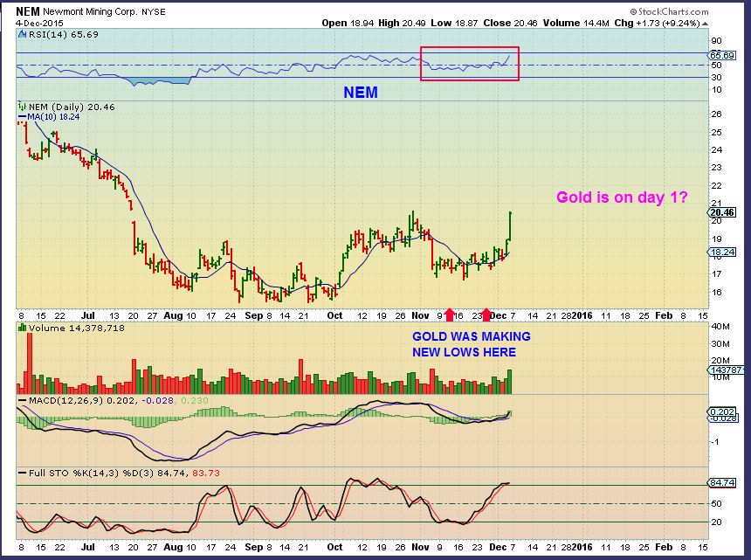Click the NYSE exchange label

coord(154,12)
